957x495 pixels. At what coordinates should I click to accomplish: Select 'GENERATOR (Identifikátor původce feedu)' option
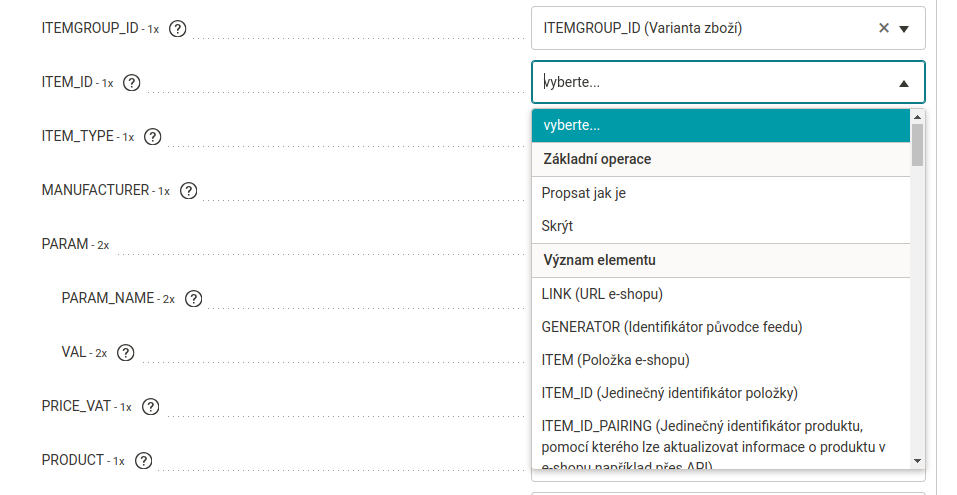(721, 327)
